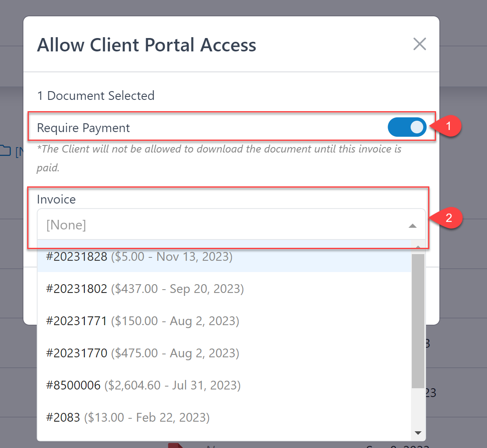The height and width of the screenshot is (448, 487).
Task: Click the 1 Document Selected text
Action: pos(96,96)
